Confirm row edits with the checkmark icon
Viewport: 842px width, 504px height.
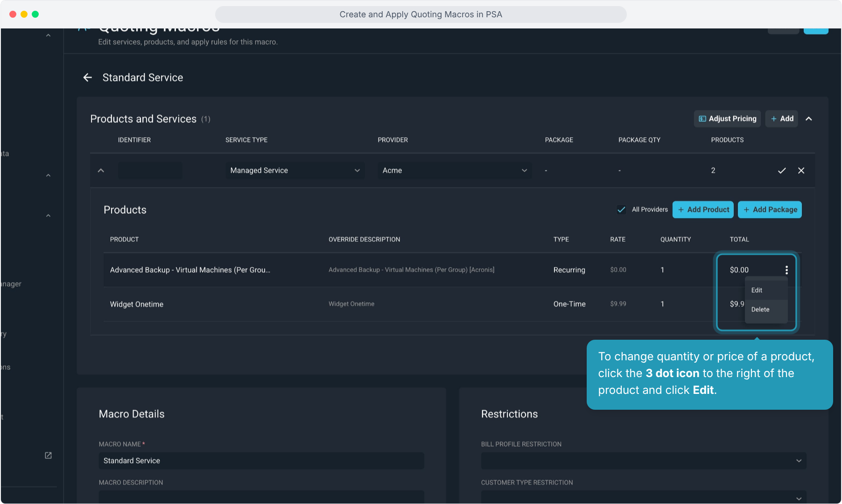(782, 171)
